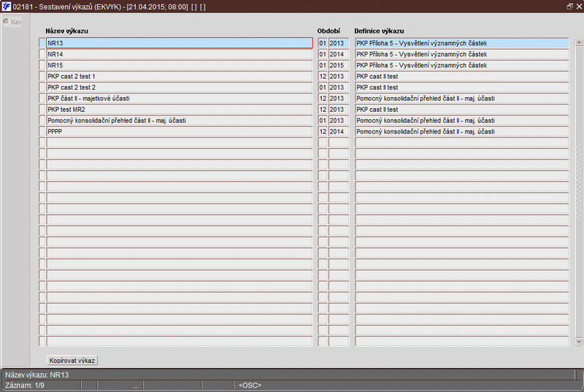Mark the row selector for NR13
The width and height of the screenshot is (584, 392).
click(x=42, y=43)
